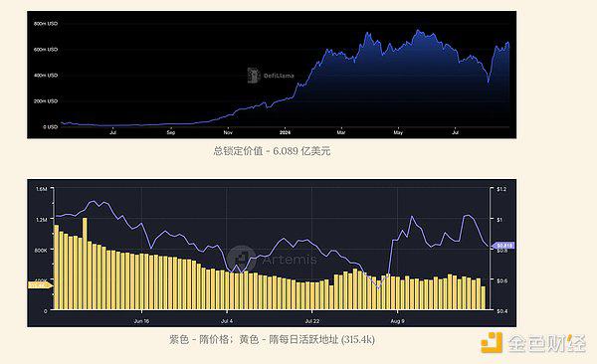This screenshot has width=597, height=364.
Task: Click the Jun 16 date marker
Action: coord(141,321)
